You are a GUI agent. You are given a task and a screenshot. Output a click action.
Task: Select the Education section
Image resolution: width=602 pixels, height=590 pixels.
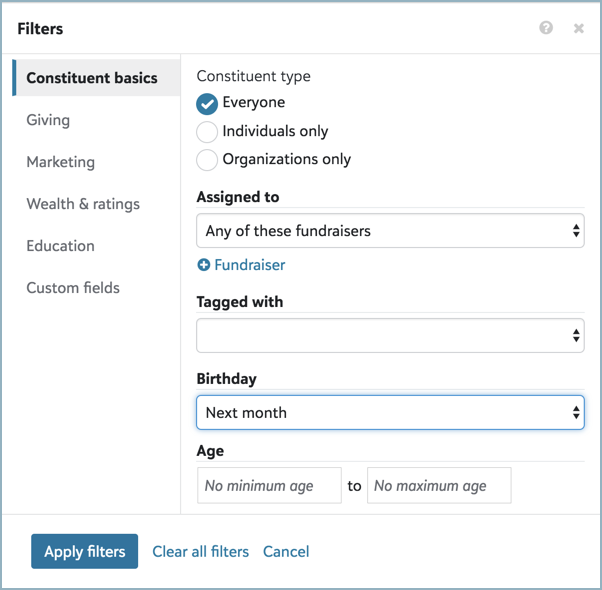pyautogui.click(x=61, y=246)
